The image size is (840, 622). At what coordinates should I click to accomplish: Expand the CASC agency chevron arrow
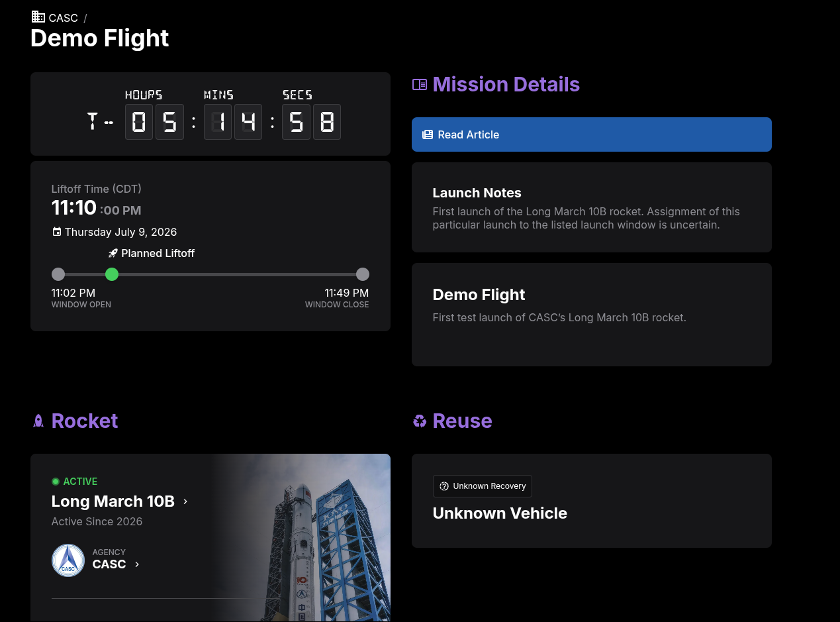click(137, 564)
